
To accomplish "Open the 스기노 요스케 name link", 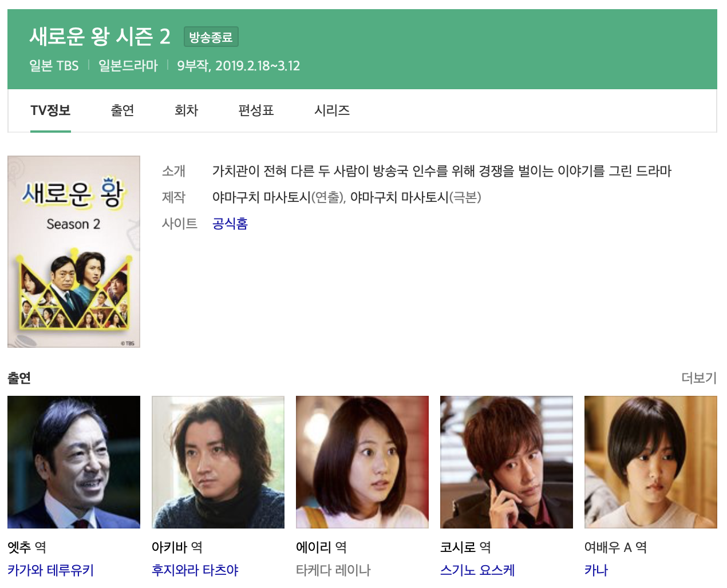I will click(477, 570).
